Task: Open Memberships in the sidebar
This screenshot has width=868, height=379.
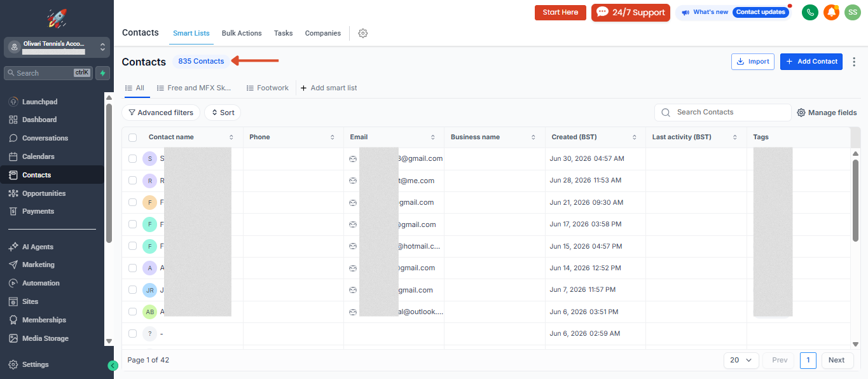Action: pos(44,320)
